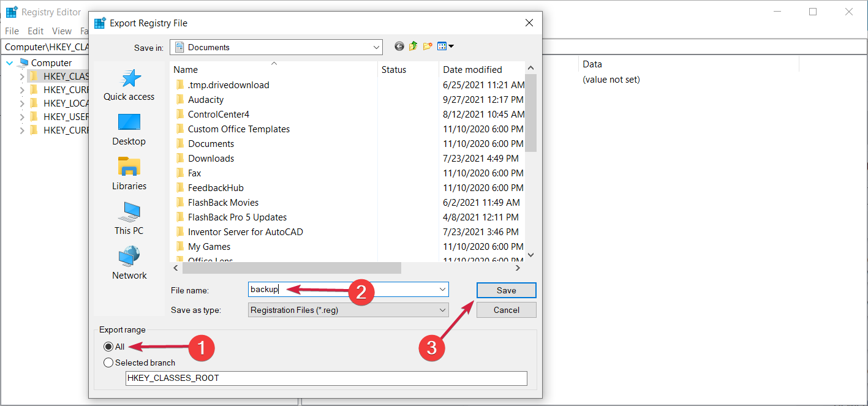
Task: Click the Export Registry File dialog title icon
Action: coord(99,23)
